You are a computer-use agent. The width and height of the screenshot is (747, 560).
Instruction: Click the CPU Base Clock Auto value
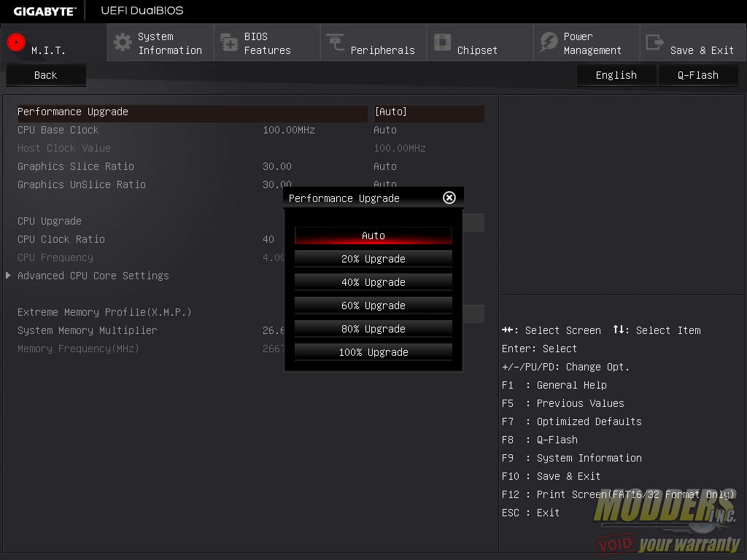tap(385, 130)
